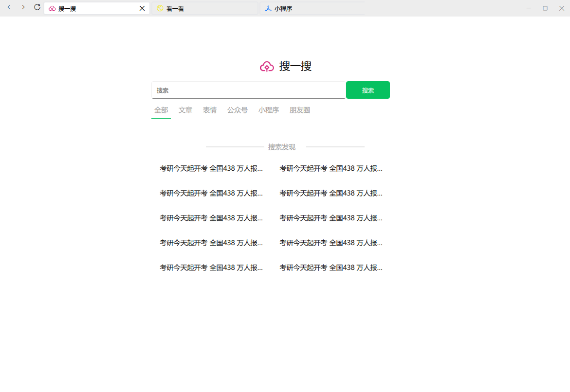Select the 全部 filter
The height and width of the screenshot is (392, 570).
[x=161, y=110]
